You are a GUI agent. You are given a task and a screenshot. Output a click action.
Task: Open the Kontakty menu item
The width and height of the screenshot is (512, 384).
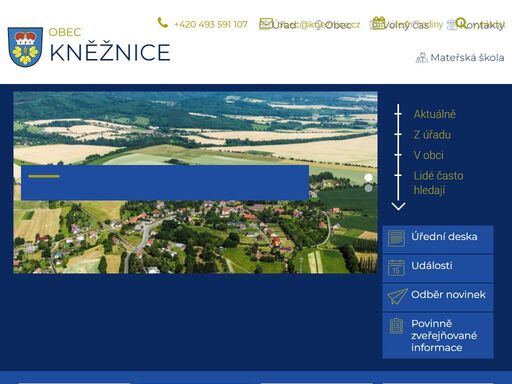pos(484,25)
